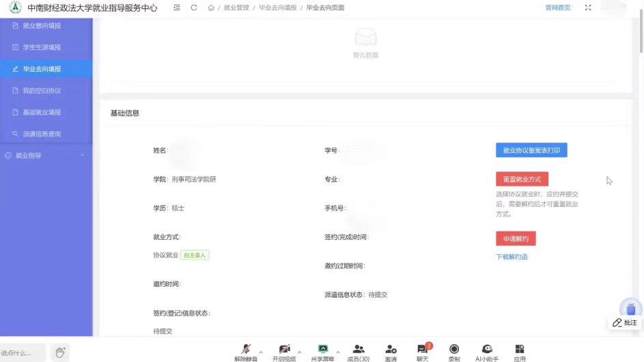Open audio options arrow beside 解除静音
Screen dimensions: 644x362
261,352
